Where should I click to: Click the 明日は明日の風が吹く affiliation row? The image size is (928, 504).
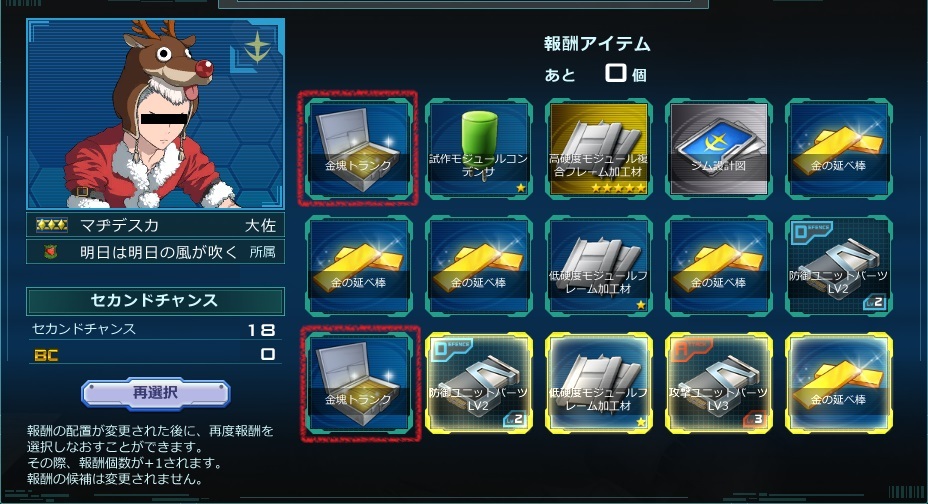click(155, 252)
